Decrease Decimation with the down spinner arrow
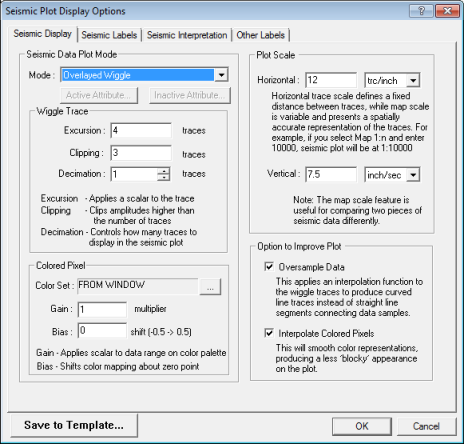This screenshot has height=444, width=464. pyautogui.click(x=163, y=178)
